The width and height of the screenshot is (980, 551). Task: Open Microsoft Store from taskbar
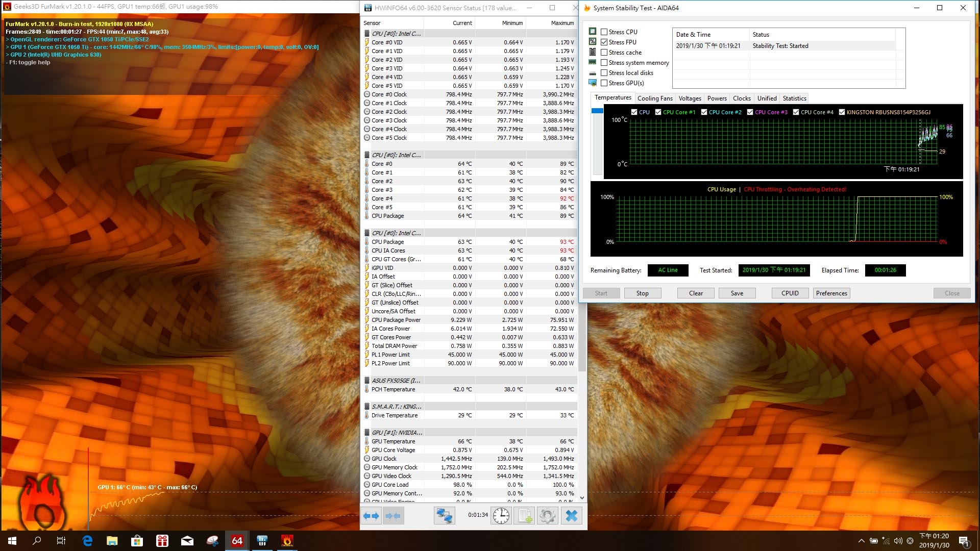[137, 541]
